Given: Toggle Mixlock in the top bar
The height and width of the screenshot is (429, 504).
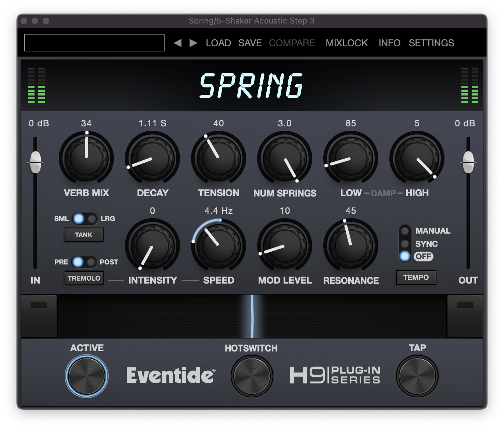Looking at the screenshot, I should (x=347, y=43).
